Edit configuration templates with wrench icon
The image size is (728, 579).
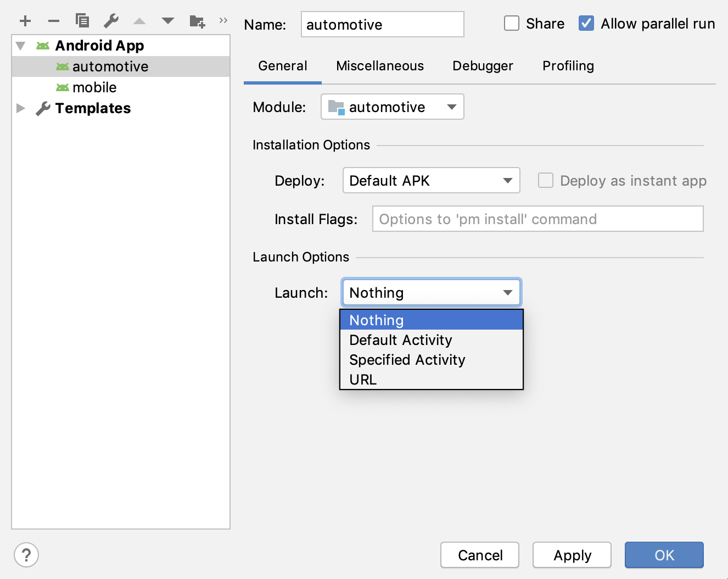point(111,21)
